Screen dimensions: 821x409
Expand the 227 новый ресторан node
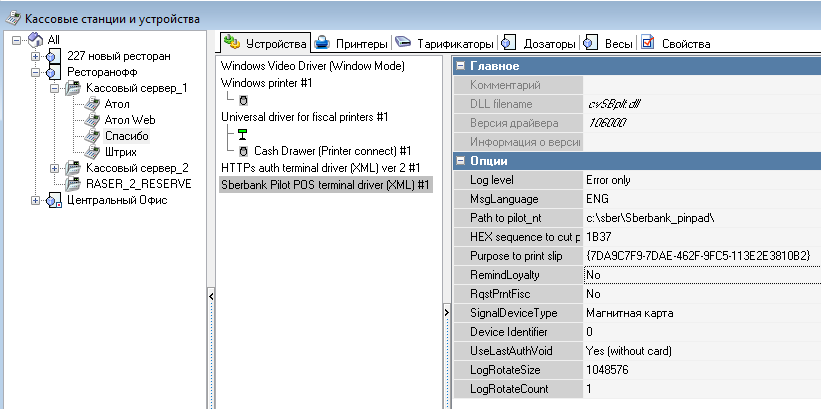pyautogui.click(x=37, y=56)
